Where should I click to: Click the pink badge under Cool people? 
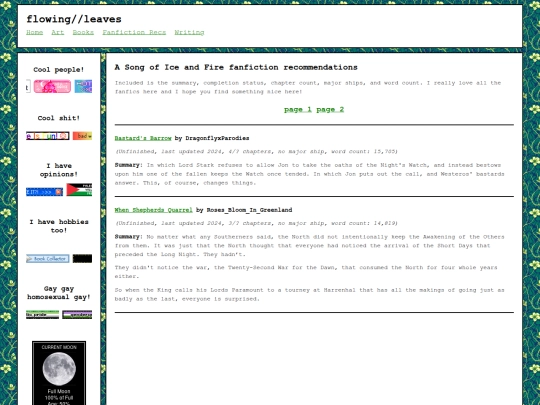(x=52, y=86)
